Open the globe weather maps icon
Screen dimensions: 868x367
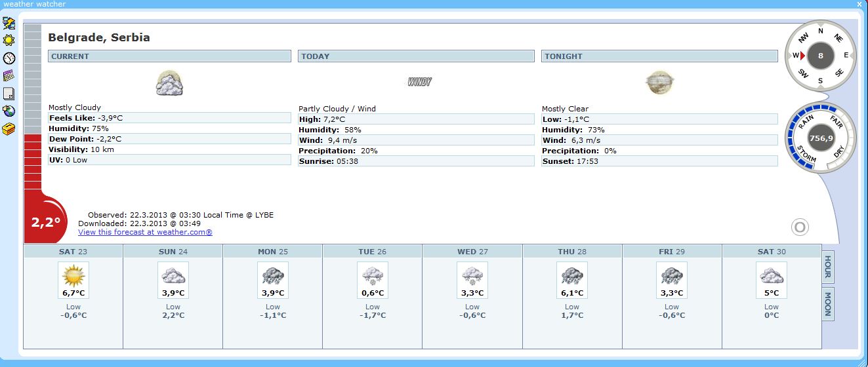(9, 111)
